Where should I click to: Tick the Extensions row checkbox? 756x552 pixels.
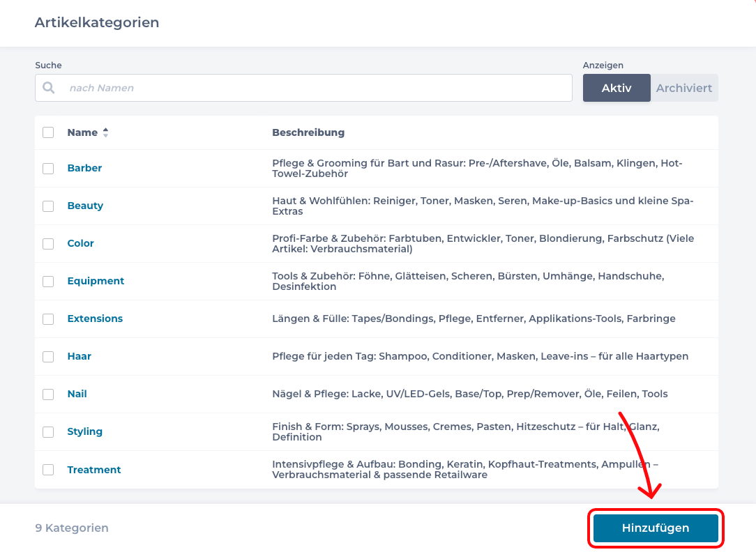(48, 319)
